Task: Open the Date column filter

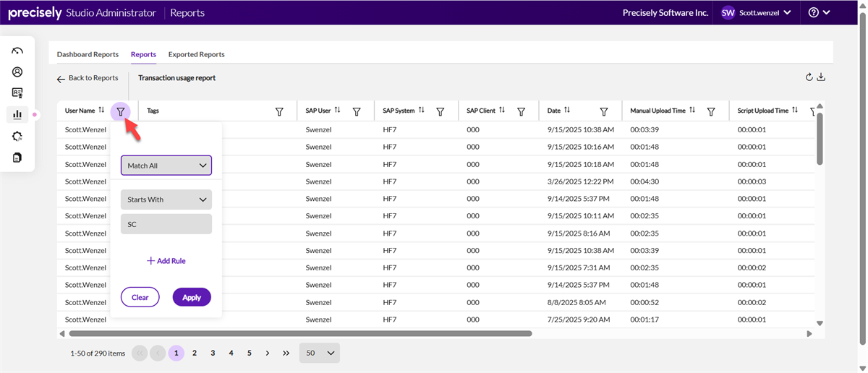Action: [x=604, y=111]
